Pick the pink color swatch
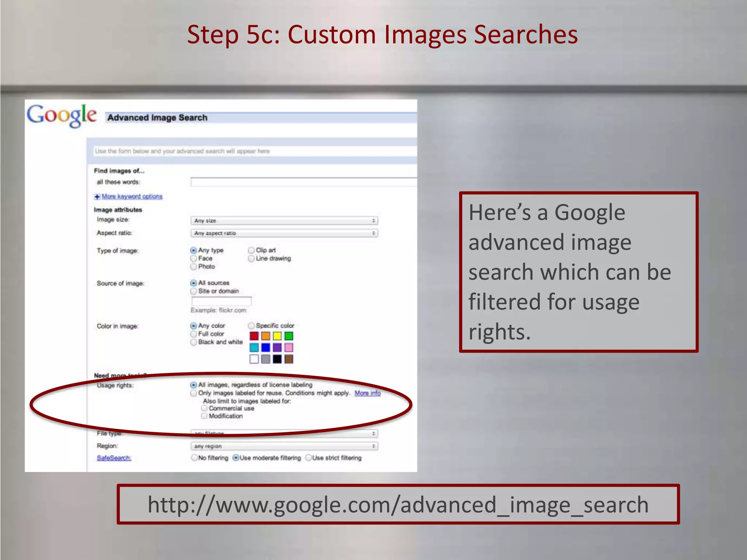This screenshot has height=560, width=747. [289, 347]
